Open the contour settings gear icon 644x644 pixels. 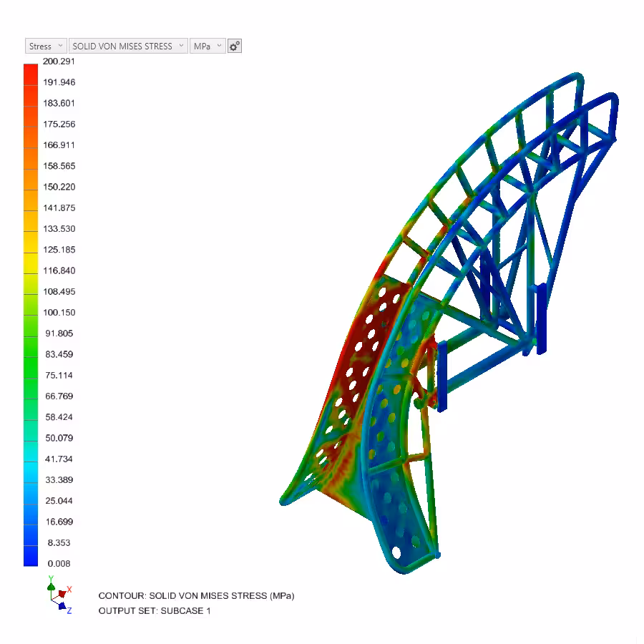[235, 46]
